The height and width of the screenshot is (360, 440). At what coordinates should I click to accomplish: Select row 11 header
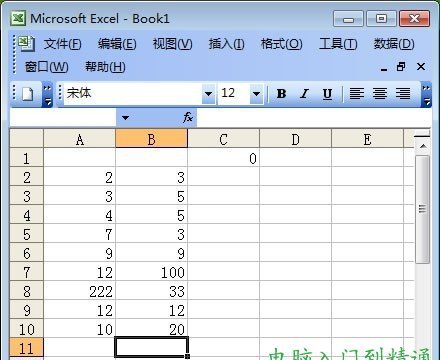(27, 348)
